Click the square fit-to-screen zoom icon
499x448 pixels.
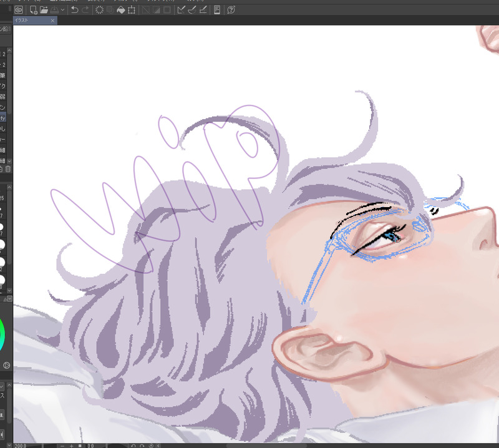coord(80,446)
